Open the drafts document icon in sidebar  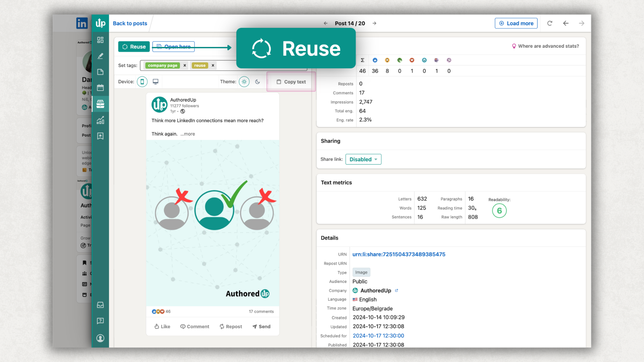coord(100,72)
